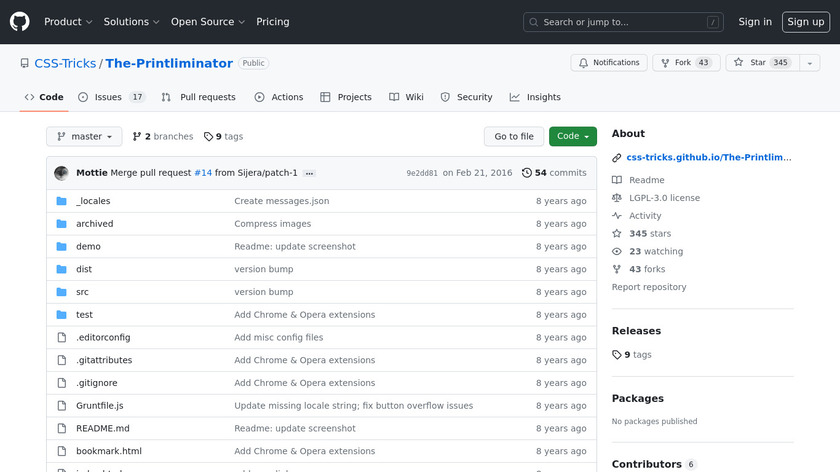The width and height of the screenshot is (840, 472).
Task: Open the css-tricks.github.io website link
Action: coord(708,157)
